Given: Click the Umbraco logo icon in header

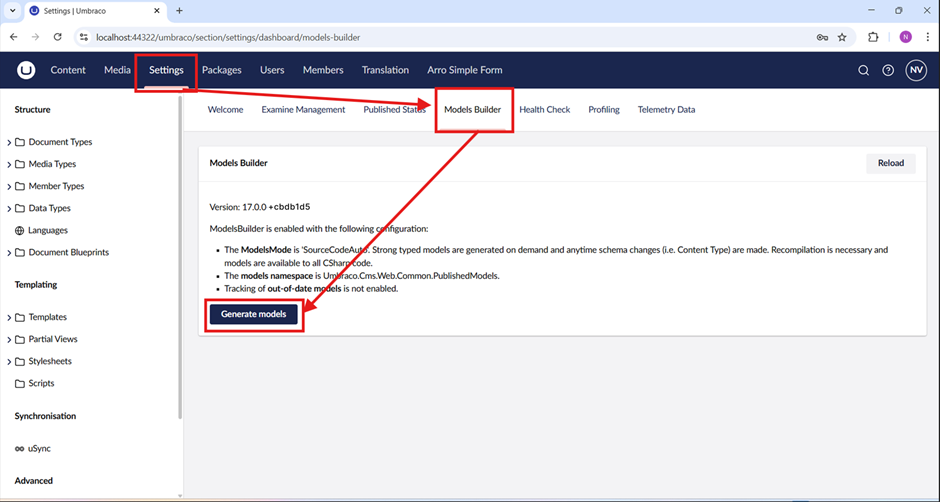Looking at the screenshot, I should tap(26, 70).
